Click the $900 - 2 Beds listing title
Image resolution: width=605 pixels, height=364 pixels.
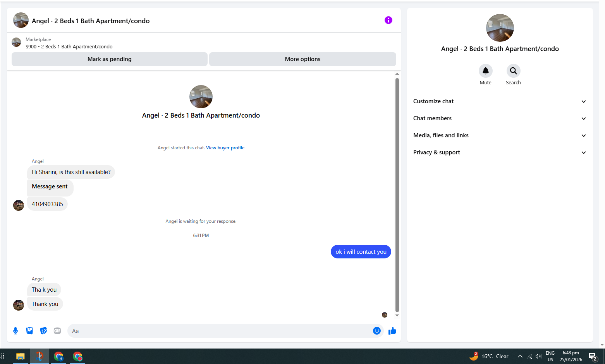[69, 46]
